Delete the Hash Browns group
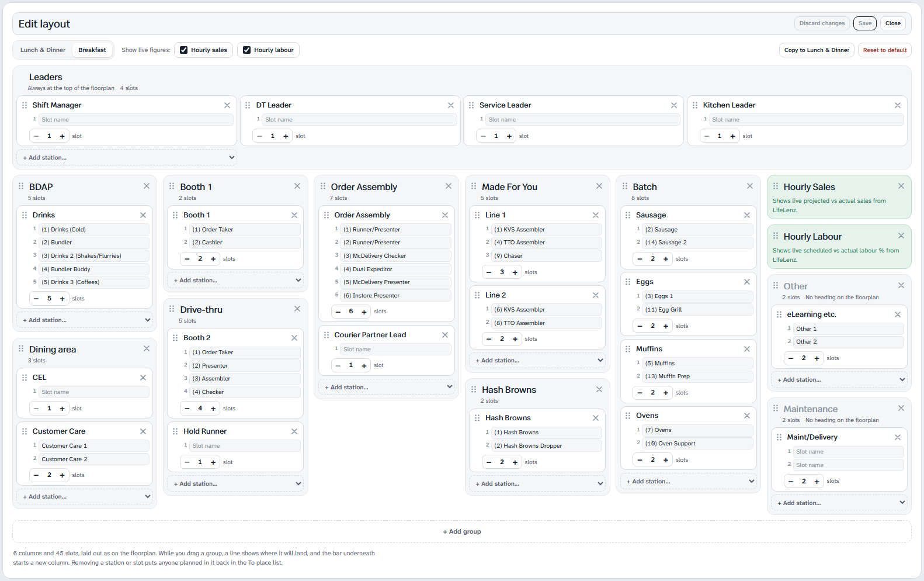 click(599, 389)
